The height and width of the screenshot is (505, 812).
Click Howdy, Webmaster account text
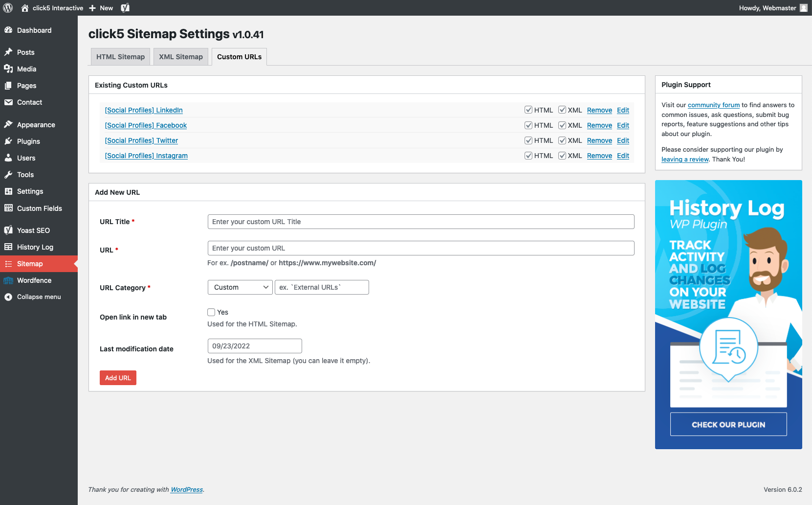pyautogui.click(x=768, y=8)
